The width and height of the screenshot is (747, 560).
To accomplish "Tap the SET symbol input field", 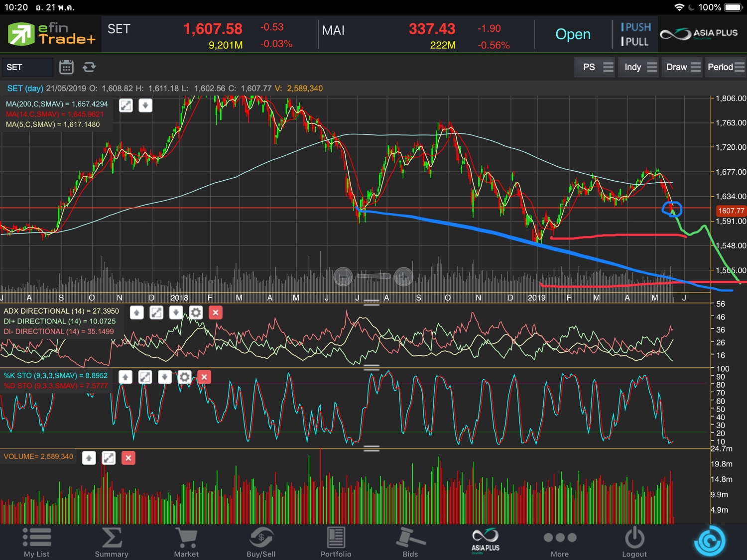I will [27, 67].
